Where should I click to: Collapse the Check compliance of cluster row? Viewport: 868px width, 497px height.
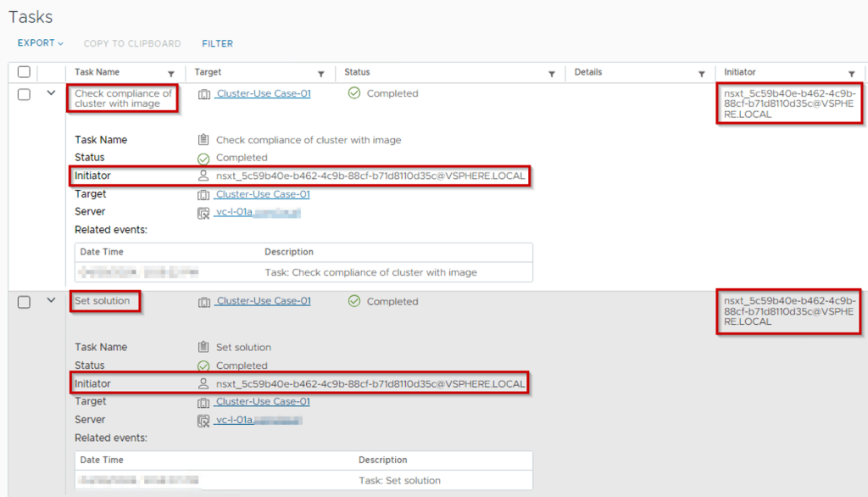(51, 93)
